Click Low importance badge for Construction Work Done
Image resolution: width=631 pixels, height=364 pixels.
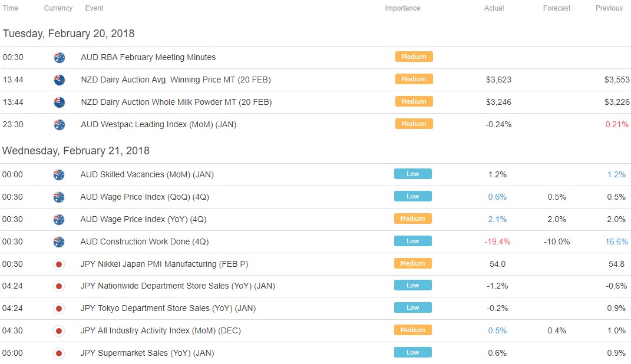click(413, 241)
